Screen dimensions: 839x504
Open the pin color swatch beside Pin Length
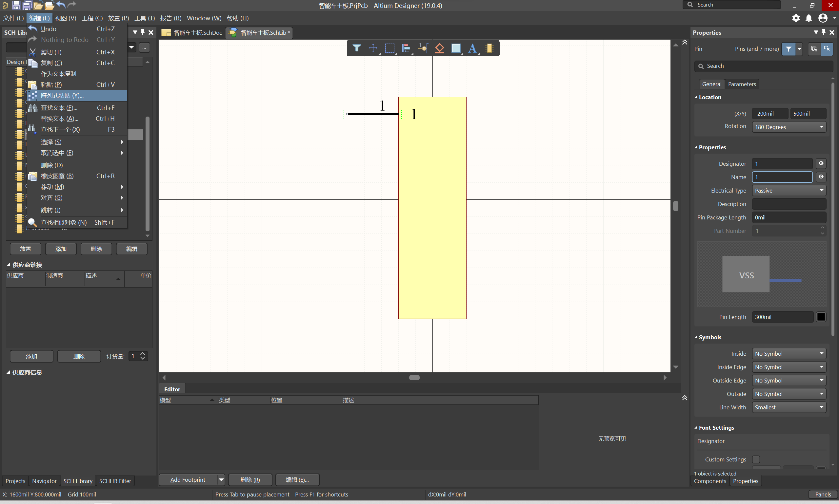point(821,317)
